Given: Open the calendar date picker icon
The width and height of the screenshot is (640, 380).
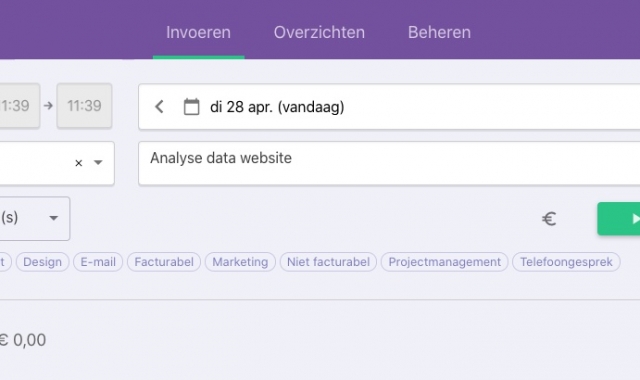Looking at the screenshot, I should (191, 107).
